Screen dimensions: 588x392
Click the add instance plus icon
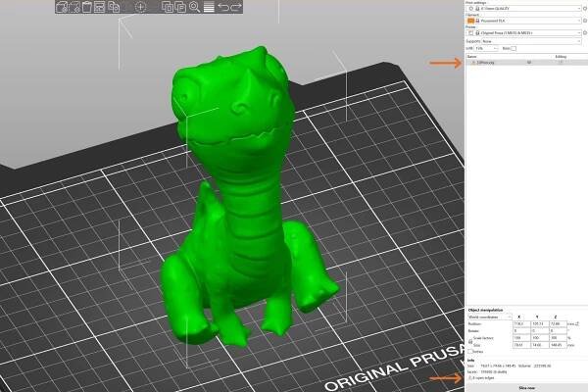click(140, 7)
